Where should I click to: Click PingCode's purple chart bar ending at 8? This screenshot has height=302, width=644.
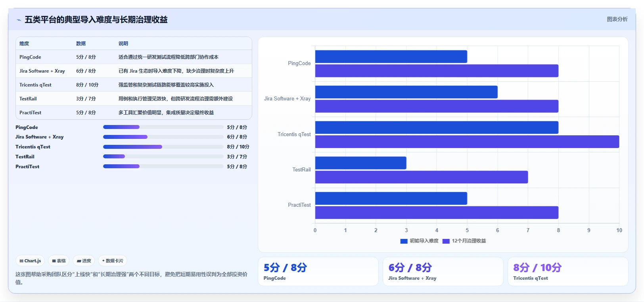[x=437, y=71]
